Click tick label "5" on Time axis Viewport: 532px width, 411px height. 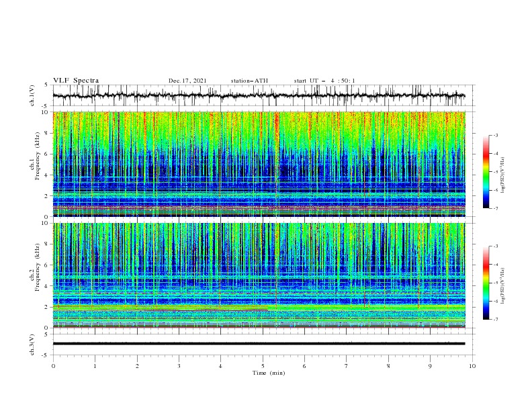tap(263, 366)
